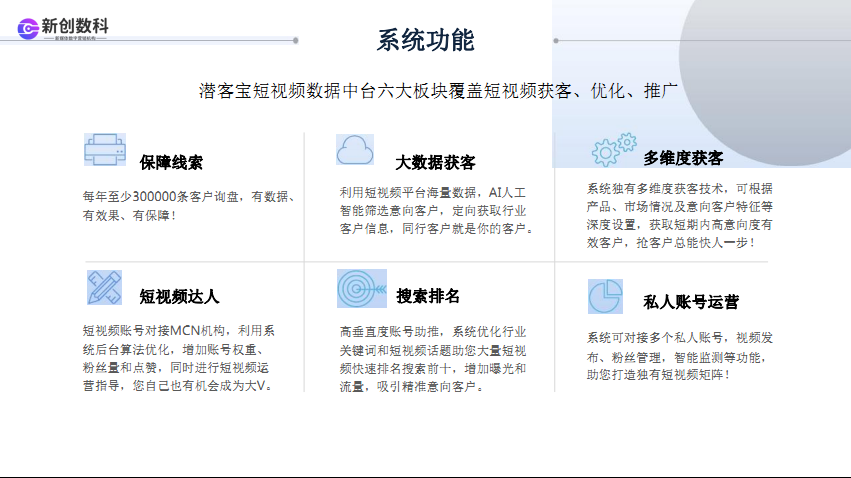The width and height of the screenshot is (851, 478).
Task: Click the pie chart icon beside 私人账号运营
Action: coord(605,296)
